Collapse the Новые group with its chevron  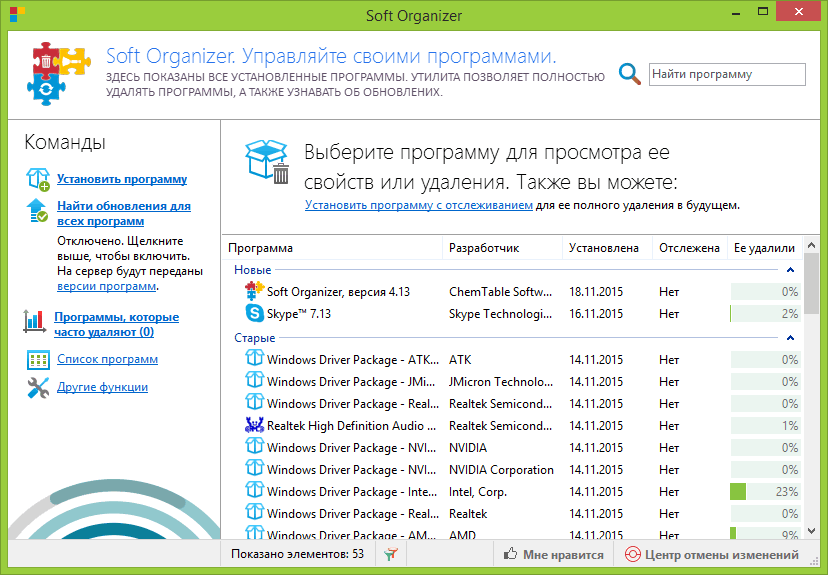[x=790, y=270]
